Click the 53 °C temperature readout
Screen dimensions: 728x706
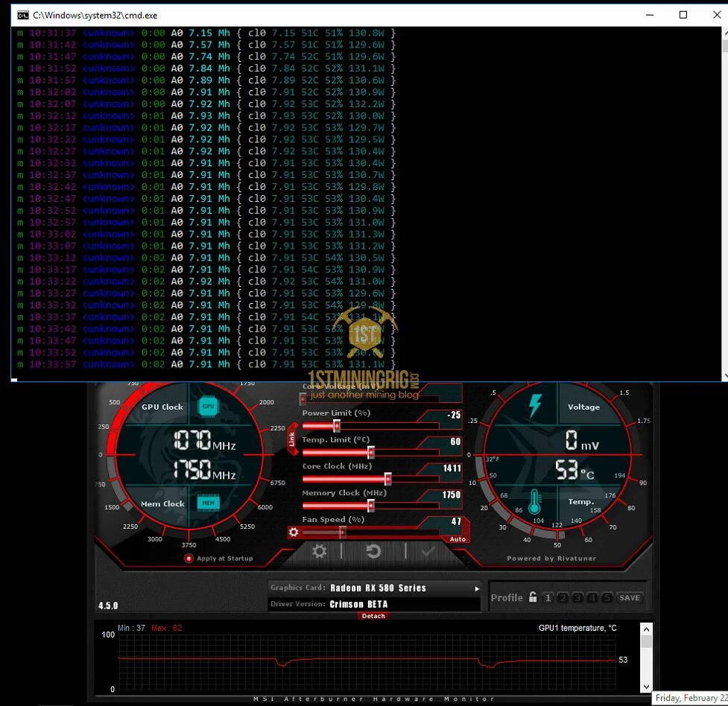click(575, 470)
